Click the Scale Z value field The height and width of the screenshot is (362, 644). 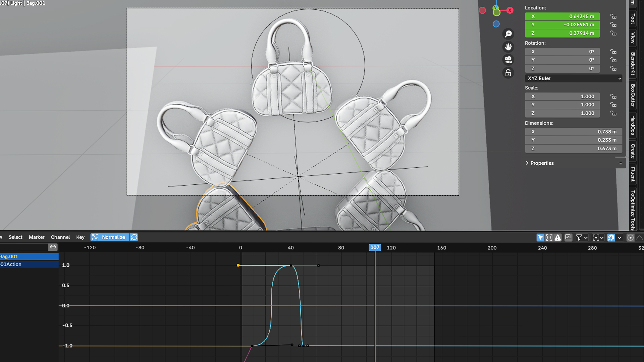click(562, 113)
